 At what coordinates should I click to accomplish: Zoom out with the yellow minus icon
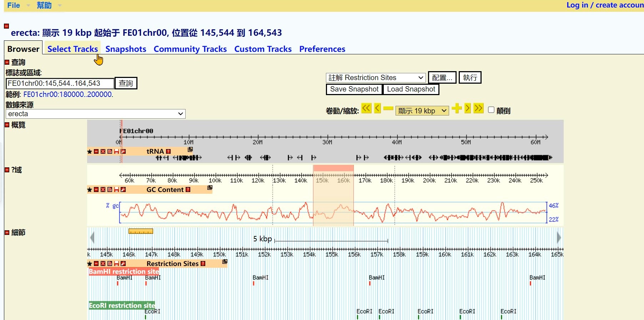click(x=388, y=108)
